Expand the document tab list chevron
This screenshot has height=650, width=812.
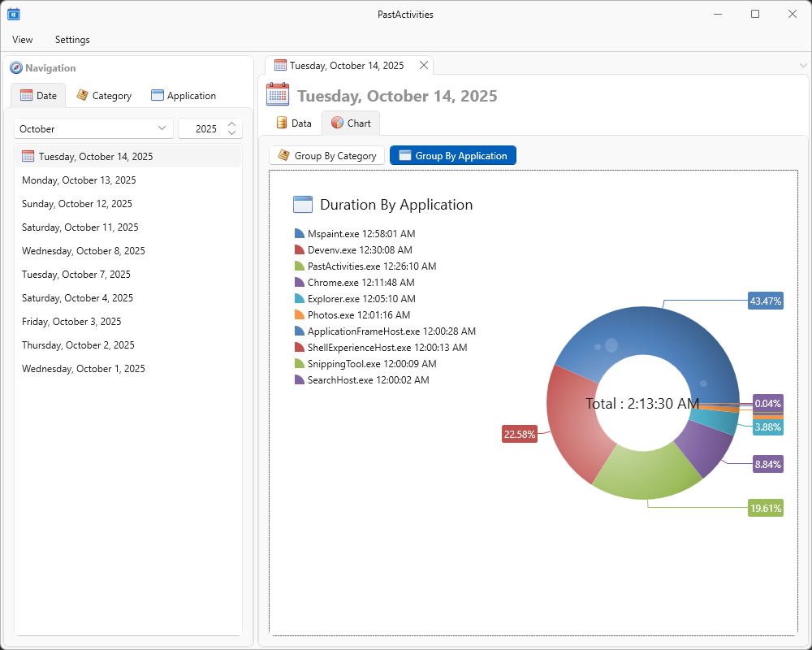[x=803, y=66]
